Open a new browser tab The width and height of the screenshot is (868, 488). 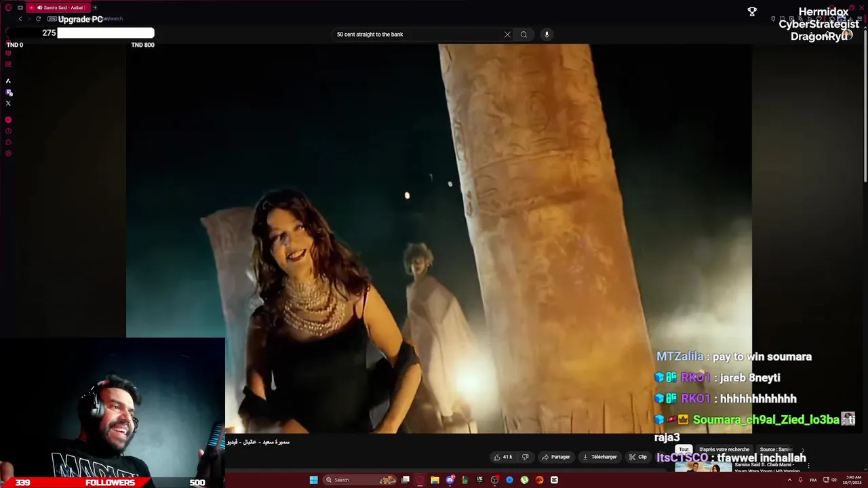(95, 7)
